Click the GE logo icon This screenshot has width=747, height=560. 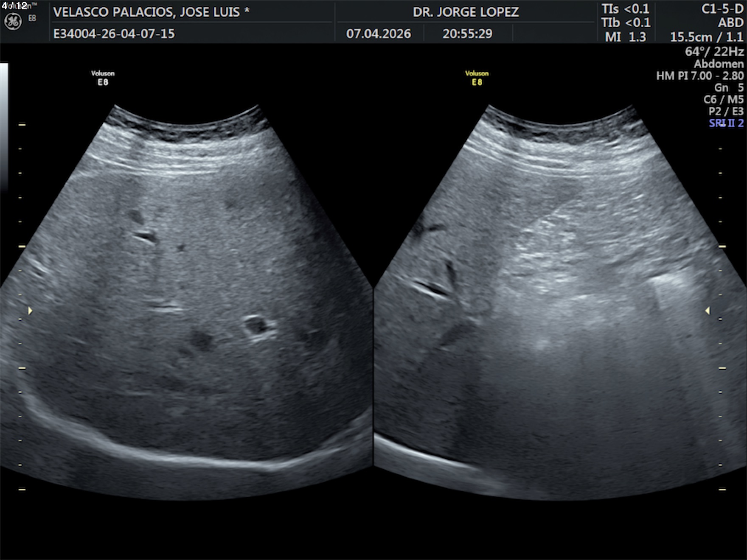[x=13, y=22]
